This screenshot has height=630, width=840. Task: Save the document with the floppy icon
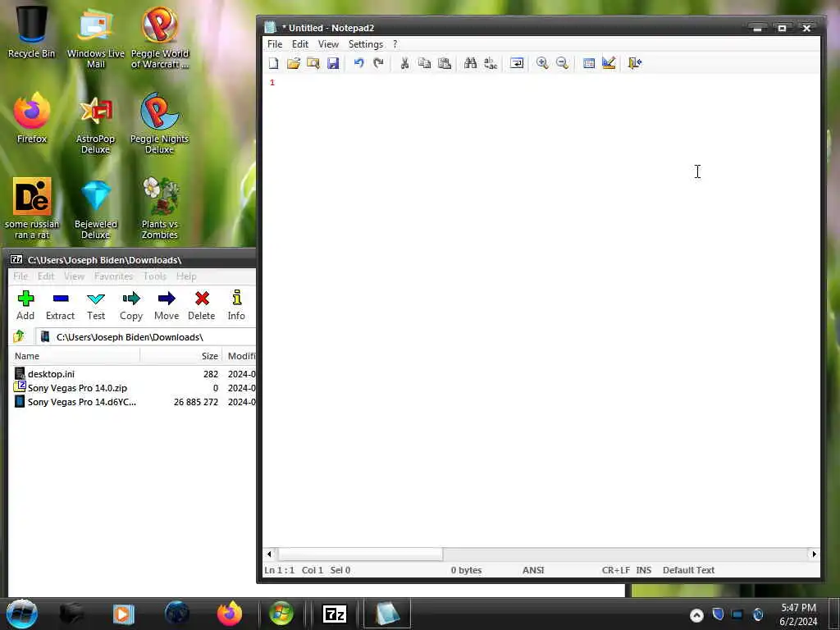[x=333, y=63]
